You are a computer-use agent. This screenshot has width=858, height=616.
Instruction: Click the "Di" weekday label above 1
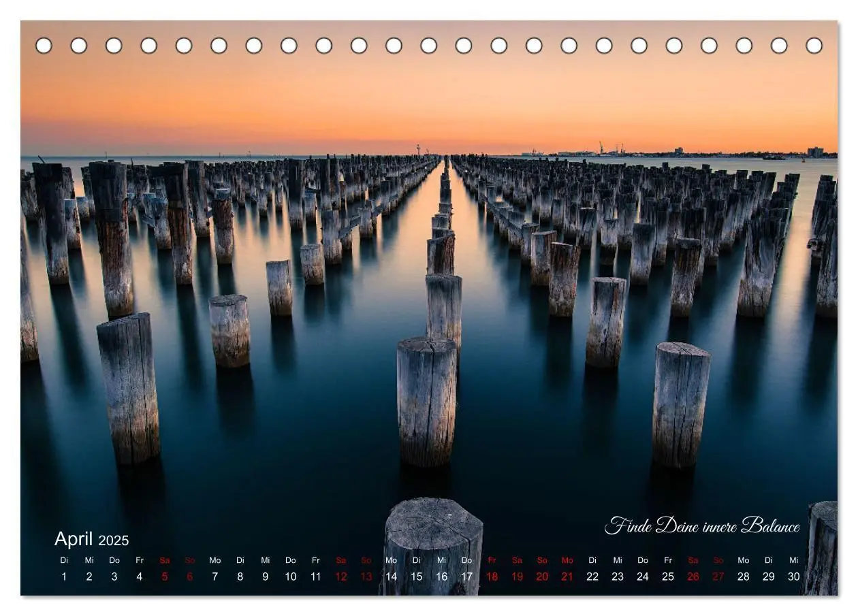(64, 560)
